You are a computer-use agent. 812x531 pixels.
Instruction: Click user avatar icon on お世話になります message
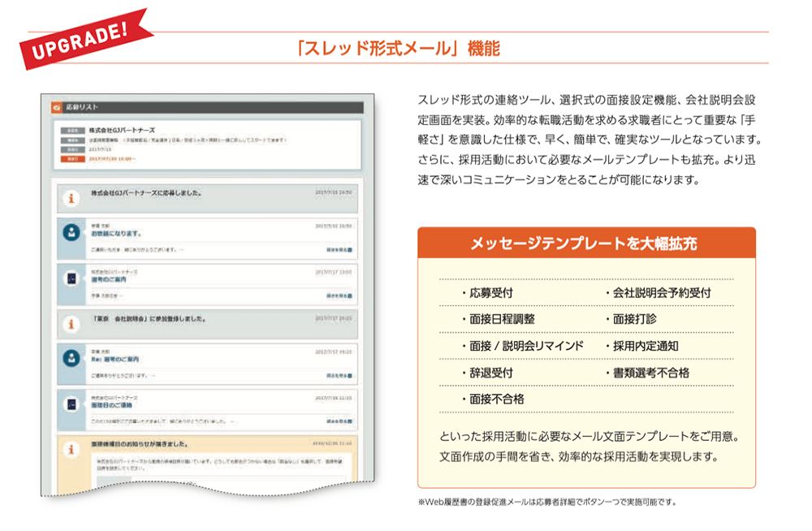point(71,232)
